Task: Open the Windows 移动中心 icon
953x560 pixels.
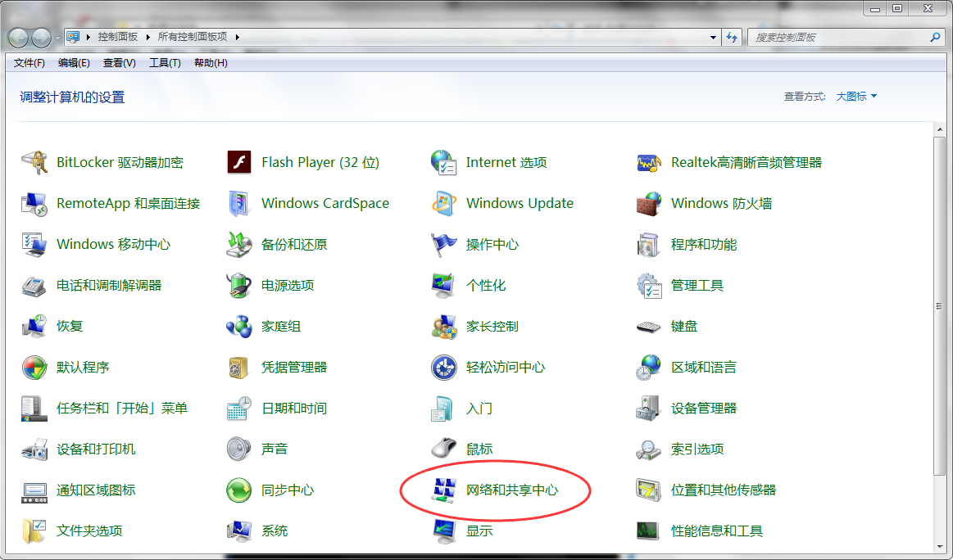Action: pyautogui.click(x=34, y=244)
